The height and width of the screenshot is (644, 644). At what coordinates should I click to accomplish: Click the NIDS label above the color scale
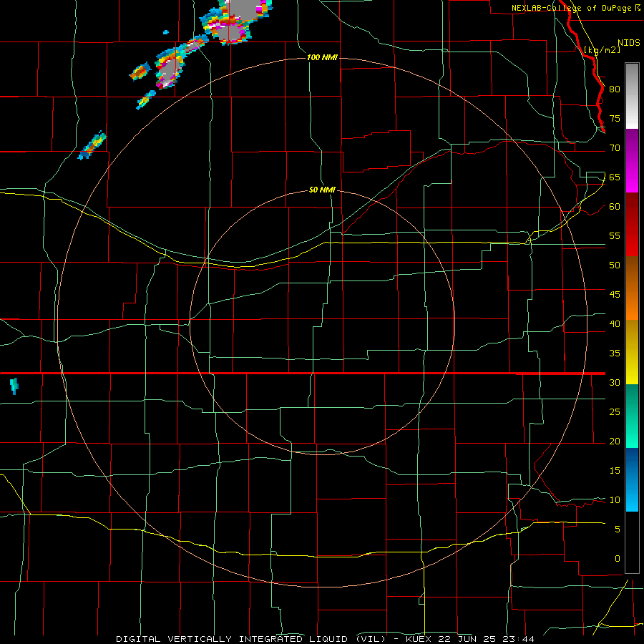pyautogui.click(x=628, y=43)
